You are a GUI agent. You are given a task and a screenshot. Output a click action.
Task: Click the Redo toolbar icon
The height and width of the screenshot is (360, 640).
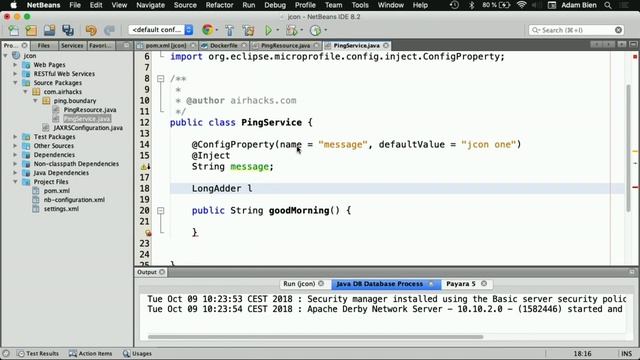coord(109,30)
